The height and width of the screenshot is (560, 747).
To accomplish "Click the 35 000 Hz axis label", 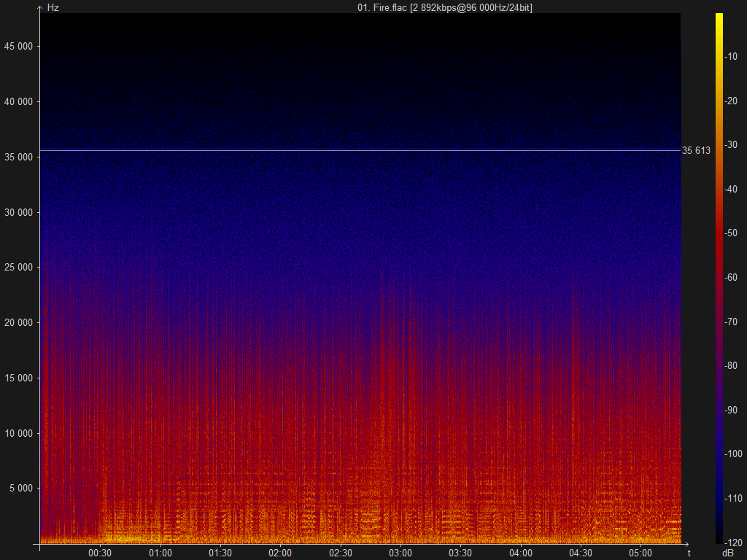I will click(x=18, y=157).
